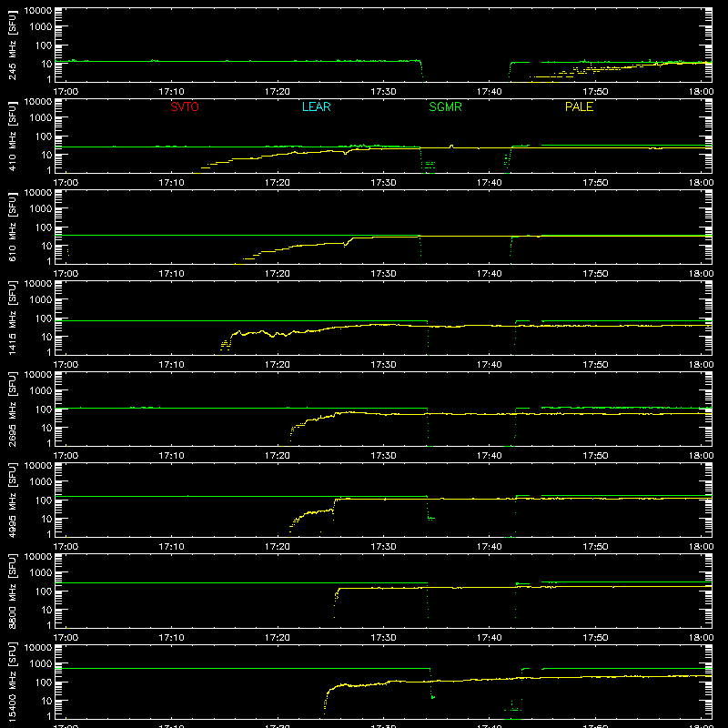The height and width of the screenshot is (728, 728).
Task: Click the 1000 tick on 4995 MHz axis
Action: 41,482
